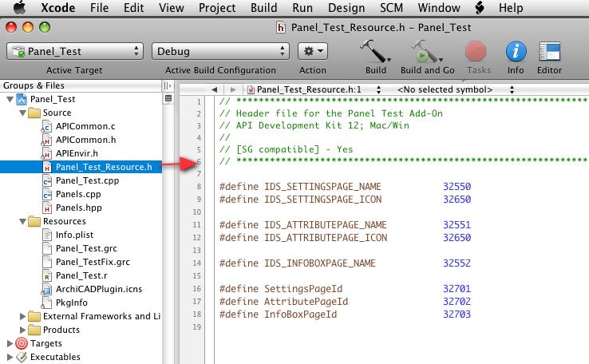Click the column options button below split handle
Viewport: 589px width, 364px height.
click(x=168, y=98)
